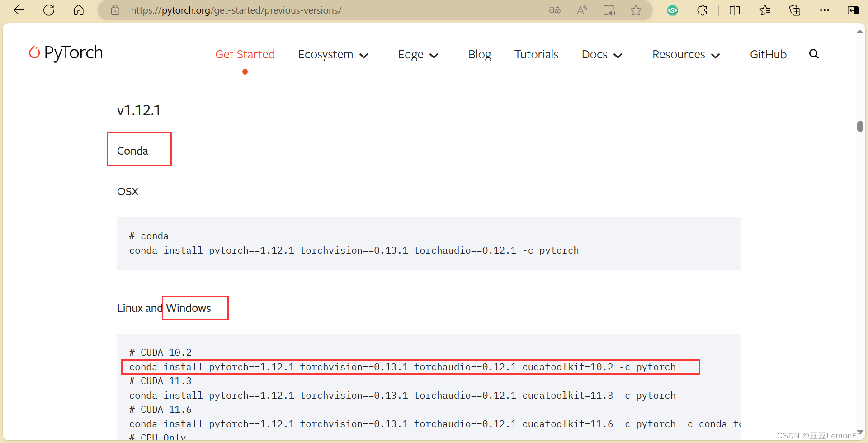
Task: Open the Get Started nav item
Action: tap(245, 54)
